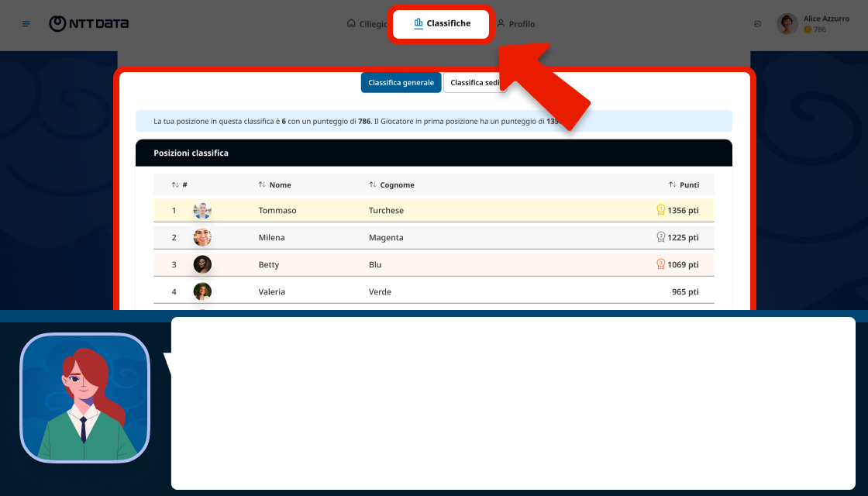The width and height of the screenshot is (868, 496).
Task: Sort the ranking by Nome column
Action: (x=274, y=185)
